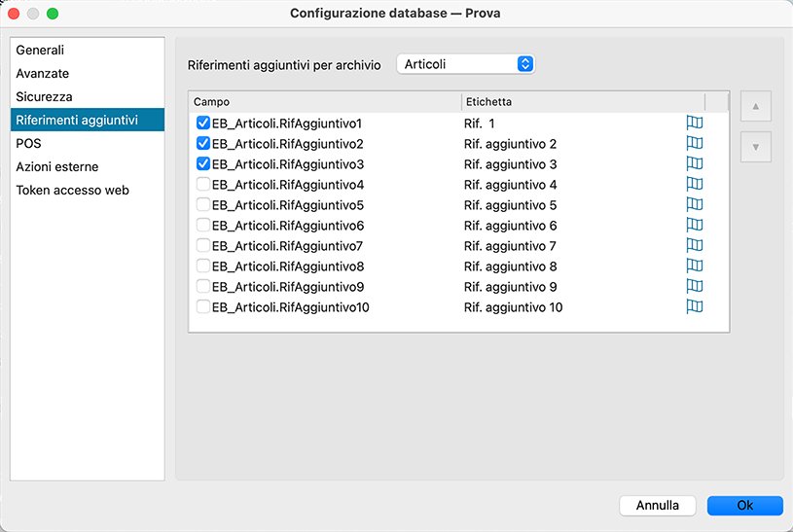The height and width of the screenshot is (532, 793).
Task: Uncheck EB_Articoli.RifAggiuntivo1 checkbox
Action: 203,124
